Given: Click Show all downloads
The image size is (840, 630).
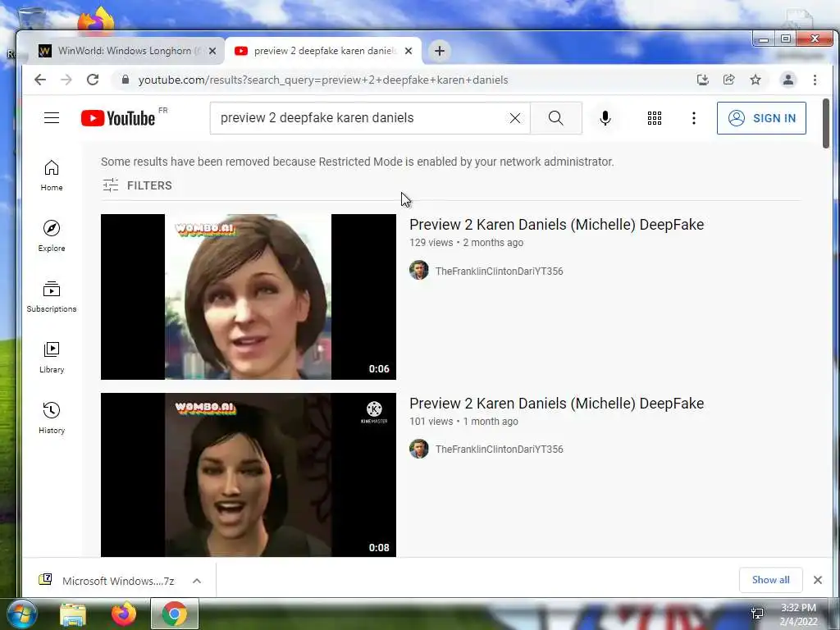Looking at the screenshot, I should [x=770, y=580].
